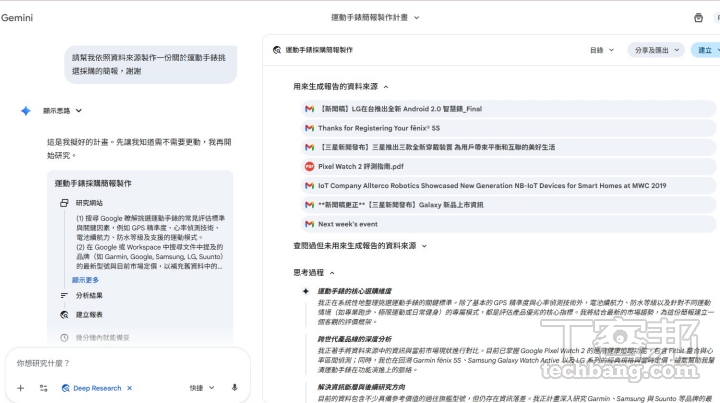Screen dimensions: 720x403
Task: Click the 跨世代產品線的深度分析 heading
Action: [x=354, y=339]
